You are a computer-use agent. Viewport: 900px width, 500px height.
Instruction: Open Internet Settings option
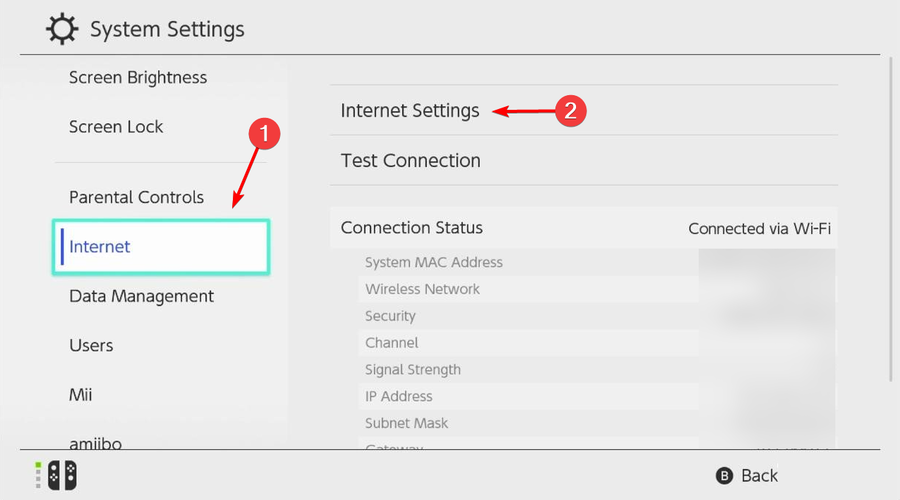pos(410,111)
